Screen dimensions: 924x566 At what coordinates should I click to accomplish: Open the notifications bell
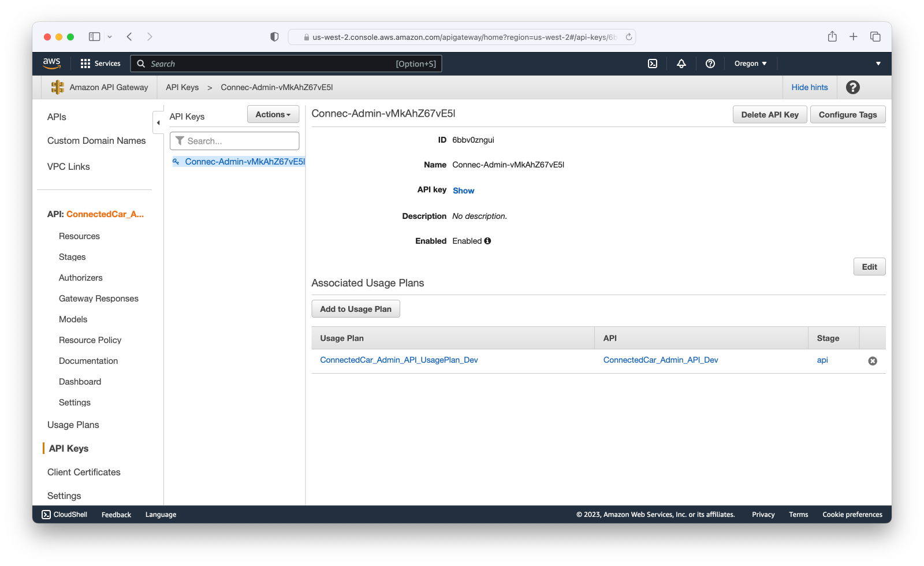click(x=681, y=64)
